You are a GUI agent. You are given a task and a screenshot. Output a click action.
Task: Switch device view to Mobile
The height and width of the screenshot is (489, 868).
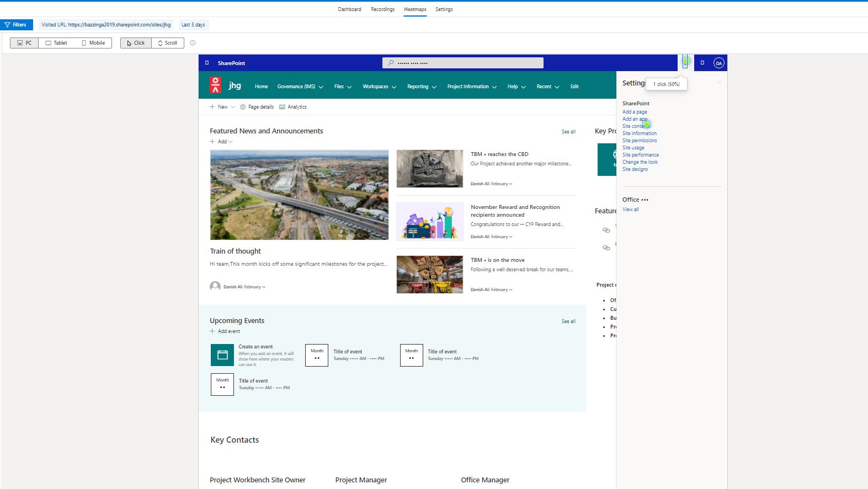[x=93, y=43]
